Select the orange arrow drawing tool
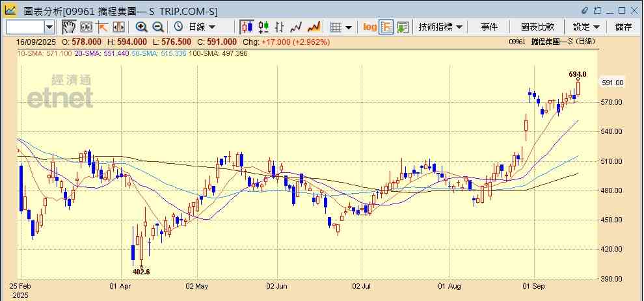 [102, 27]
